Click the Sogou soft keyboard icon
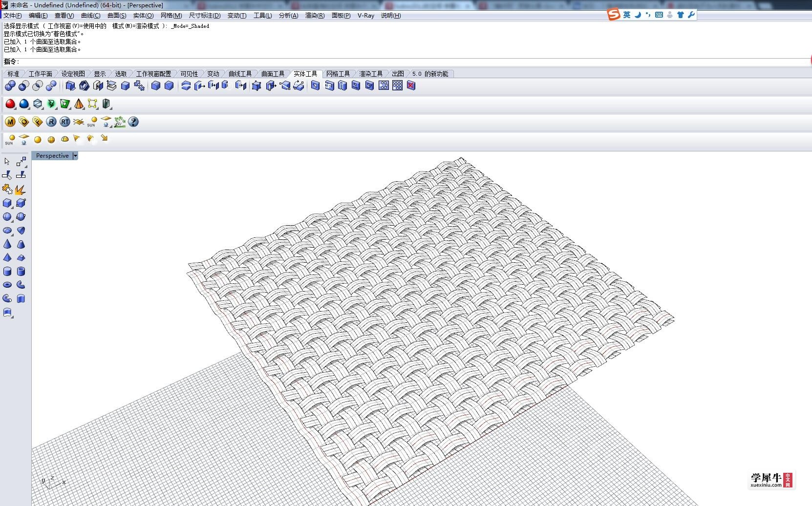The image size is (812, 506). click(x=659, y=15)
